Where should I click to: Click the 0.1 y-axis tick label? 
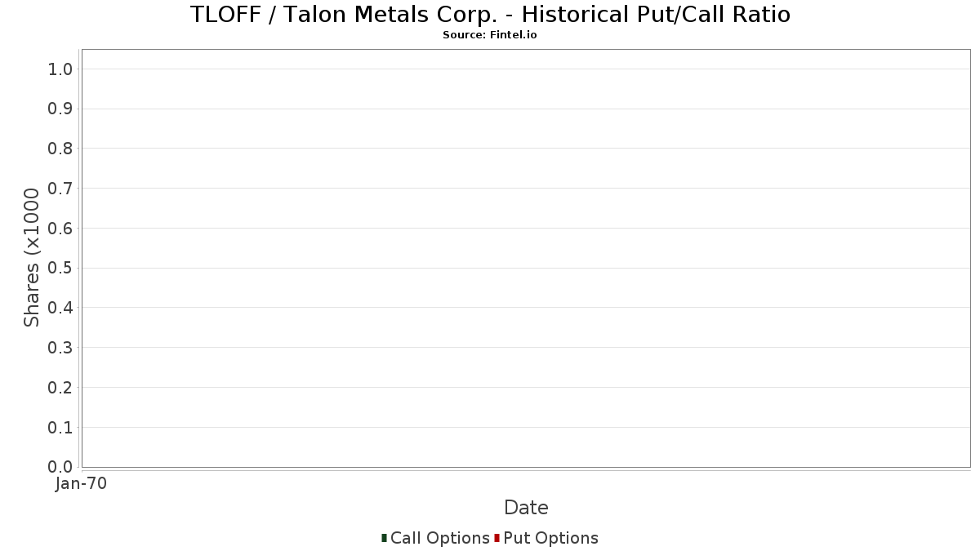click(60, 428)
